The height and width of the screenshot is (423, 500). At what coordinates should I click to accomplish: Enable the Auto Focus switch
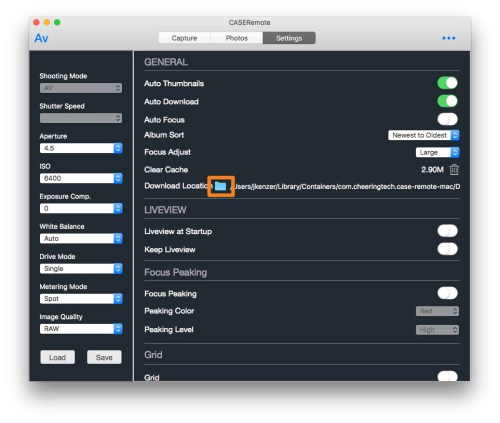tap(447, 119)
